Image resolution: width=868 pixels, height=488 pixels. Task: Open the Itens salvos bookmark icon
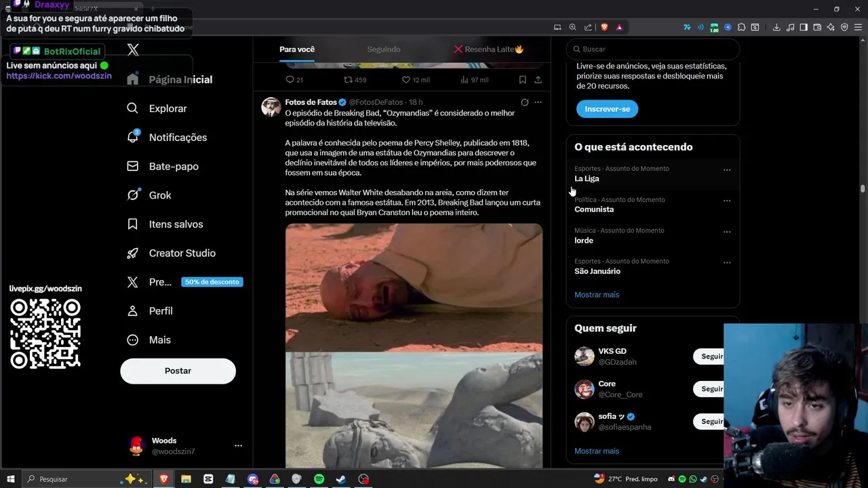point(133,224)
